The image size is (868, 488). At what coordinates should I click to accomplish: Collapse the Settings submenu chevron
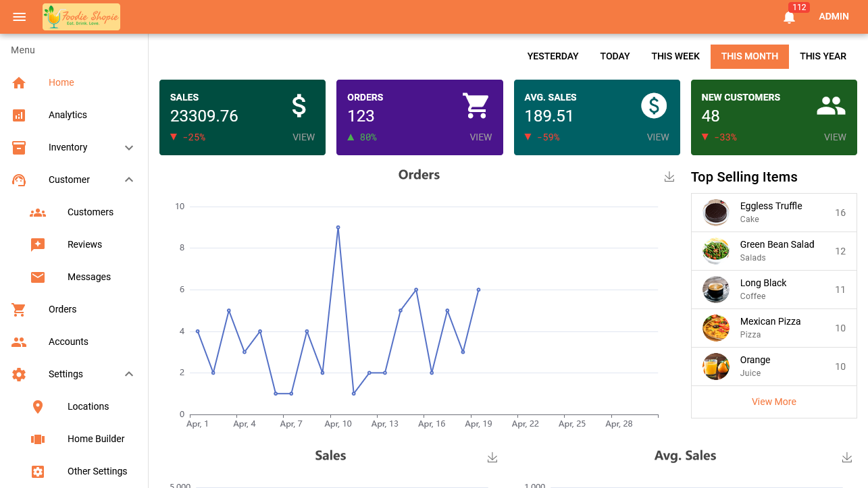pos(129,374)
